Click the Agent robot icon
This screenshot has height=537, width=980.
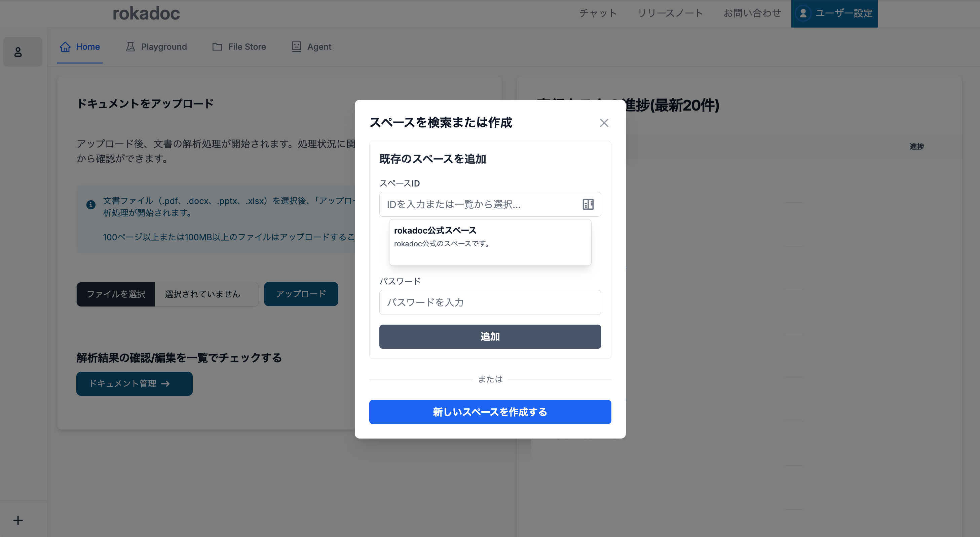point(296,47)
